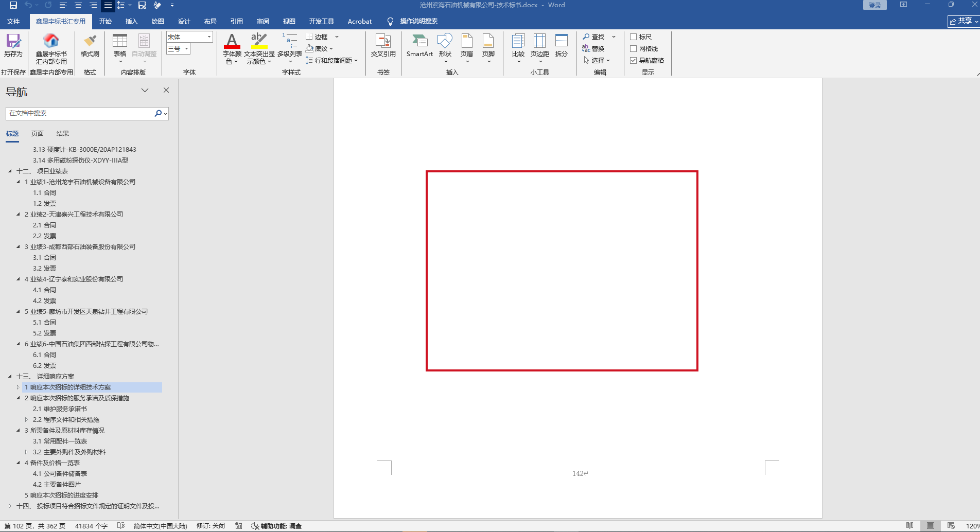The height and width of the screenshot is (532, 980).
Task: Open the 表格 table menu
Action: [x=120, y=49]
